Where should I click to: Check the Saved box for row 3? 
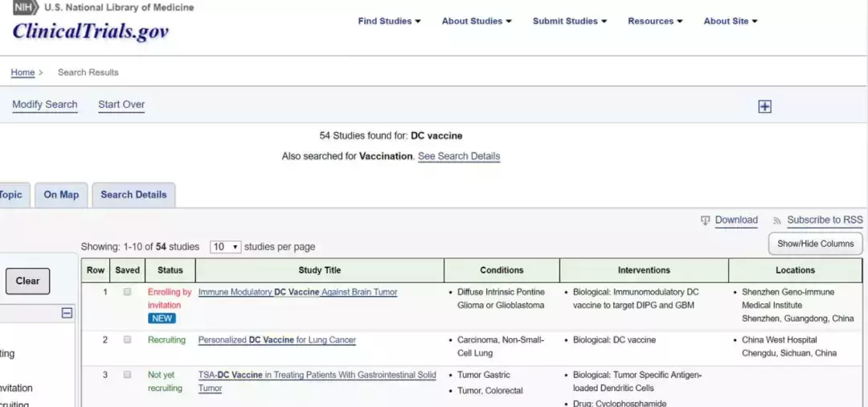(x=127, y=375)
